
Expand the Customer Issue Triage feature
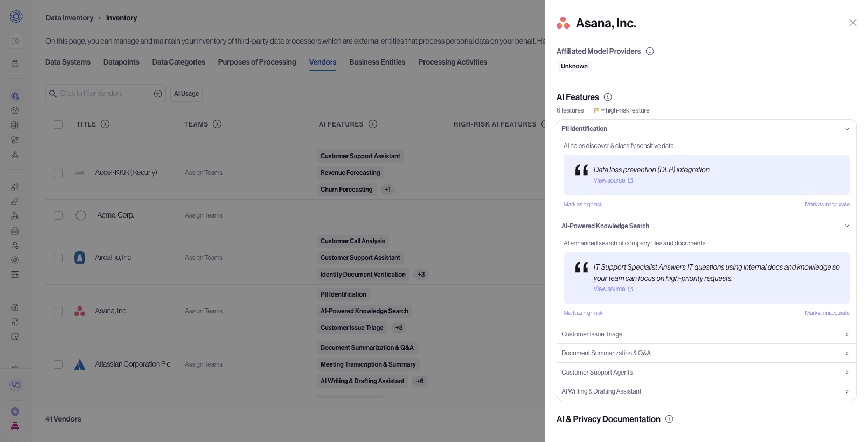click(x=706, y=334)
